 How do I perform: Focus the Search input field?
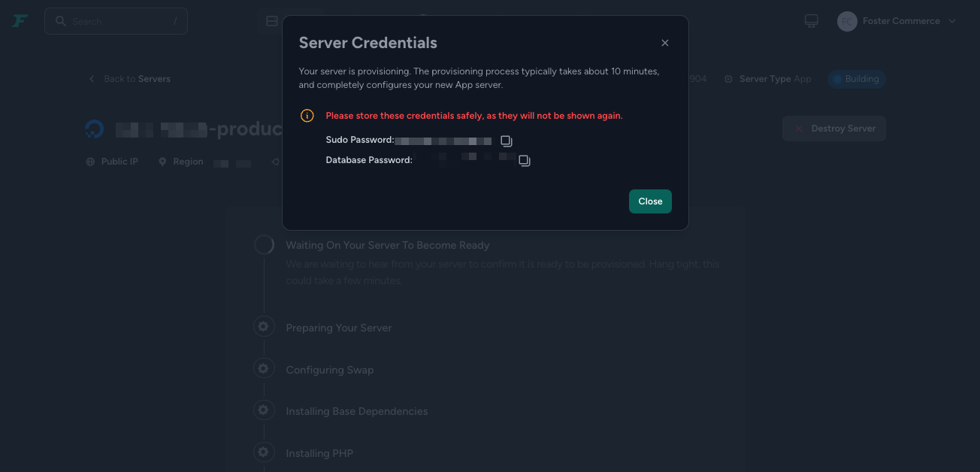tap(116, 21)
